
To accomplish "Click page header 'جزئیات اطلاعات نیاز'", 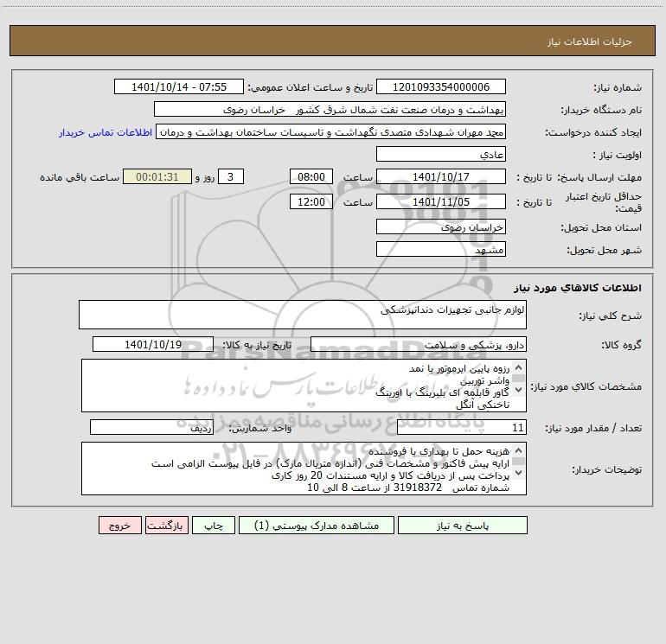I will (590, 41).
